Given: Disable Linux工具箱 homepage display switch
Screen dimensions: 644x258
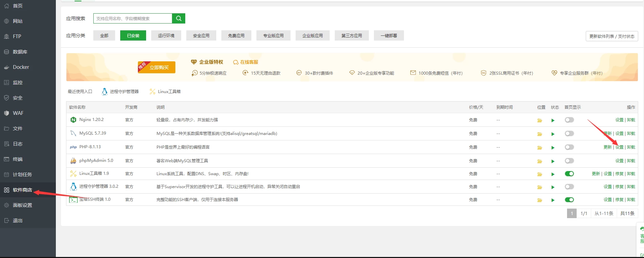Looking at the screenshot, I should click(x=569, y=173).
